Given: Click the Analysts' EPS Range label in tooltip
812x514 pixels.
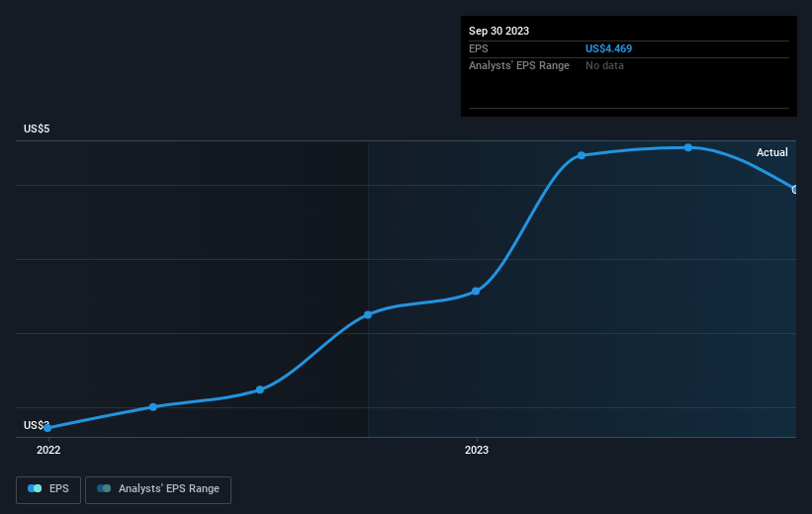Looking at the screenshot, I should (519, 66).
